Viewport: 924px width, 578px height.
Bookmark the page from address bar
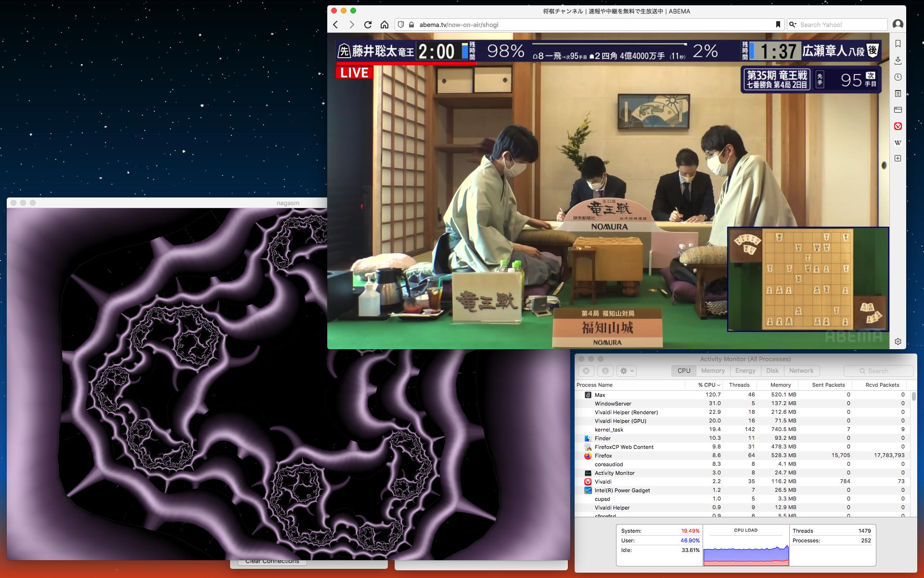point(778,25)
